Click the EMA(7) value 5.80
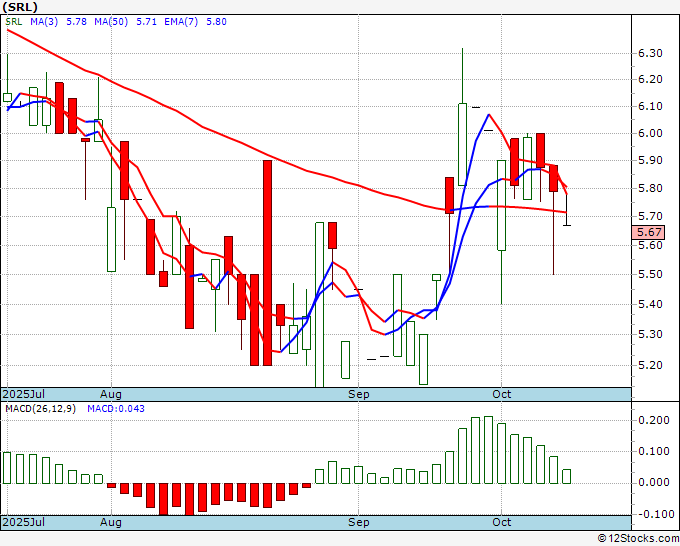This screenshot has width=680, height=546. click(x=216, y=22)
